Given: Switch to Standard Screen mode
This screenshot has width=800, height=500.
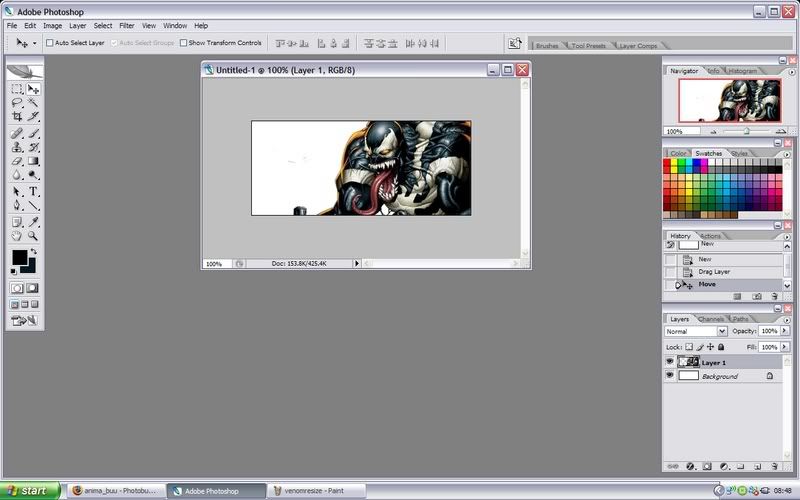Looking at the screenshot, I should 15,305.
